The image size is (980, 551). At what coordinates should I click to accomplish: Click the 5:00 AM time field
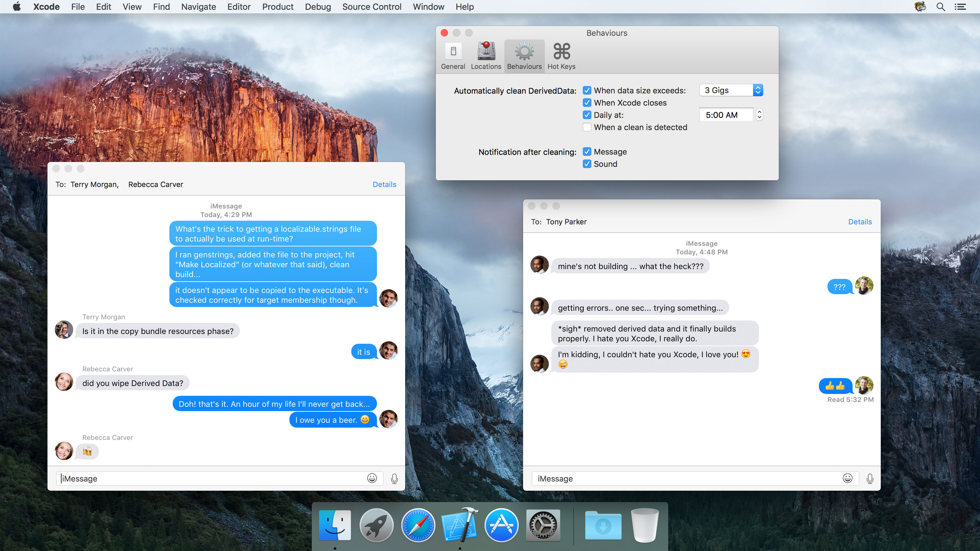coord(726,115)
